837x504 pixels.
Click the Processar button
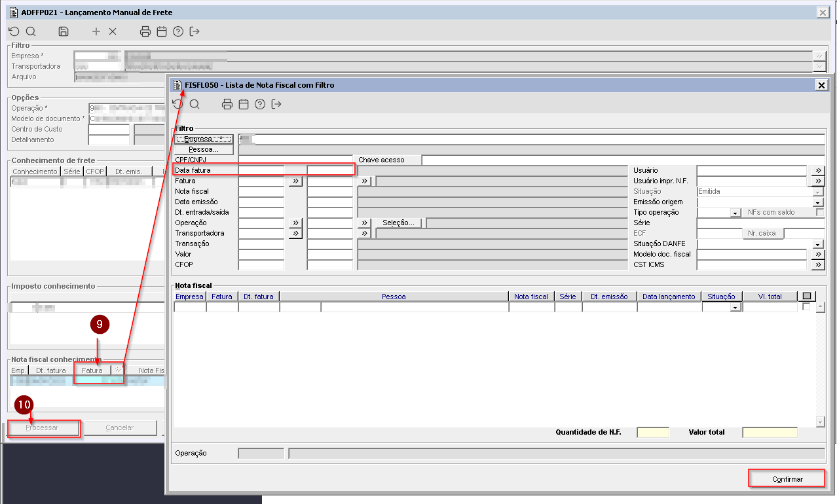point(42,427)
